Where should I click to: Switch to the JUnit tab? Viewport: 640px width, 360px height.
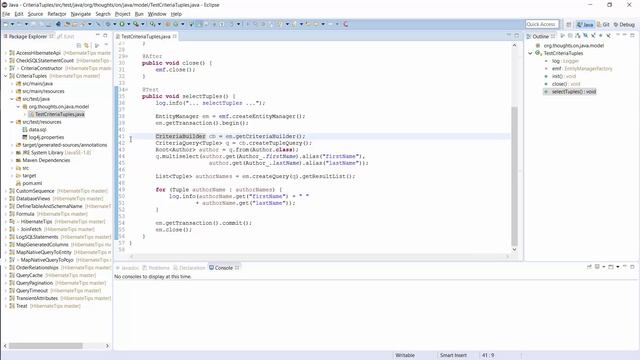pos(66,36)
